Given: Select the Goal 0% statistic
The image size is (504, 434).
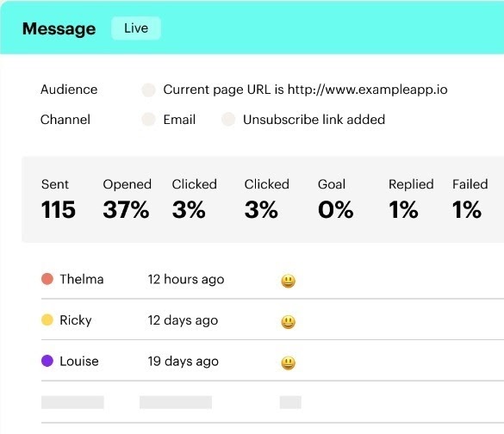Looking at the screenshot, I should 336,199.
